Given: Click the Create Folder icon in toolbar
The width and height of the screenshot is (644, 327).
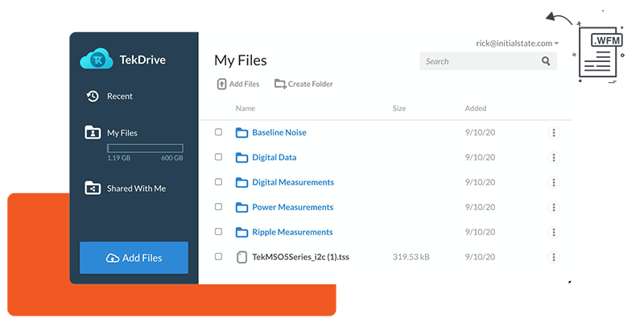Looking at the screenshot, I should click(x=280, y=84).
